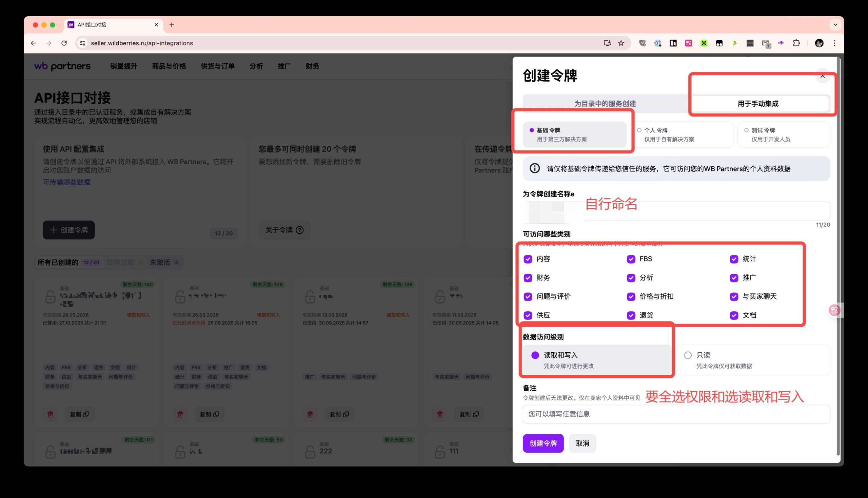Click the site info icon next to the URL
This screenshot has height=498, width=868.
pyautogui.click(x=82, y=43)
